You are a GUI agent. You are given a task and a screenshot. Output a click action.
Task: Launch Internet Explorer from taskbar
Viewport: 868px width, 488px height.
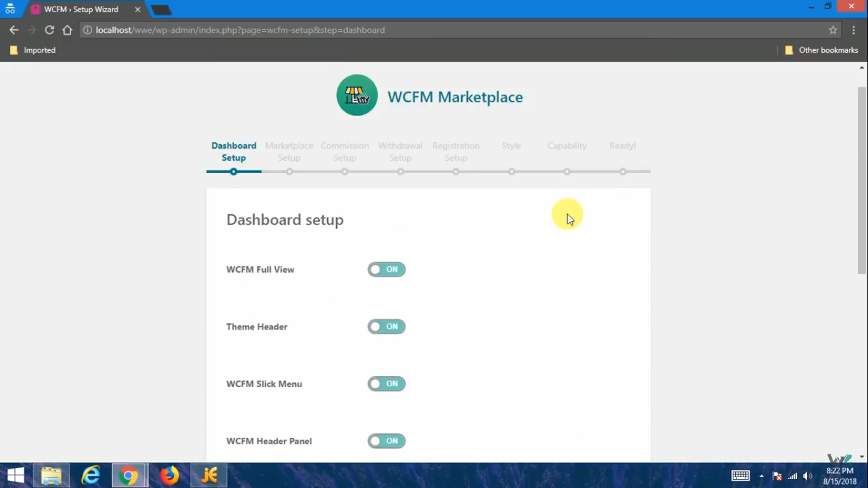(x=91, y=475)
